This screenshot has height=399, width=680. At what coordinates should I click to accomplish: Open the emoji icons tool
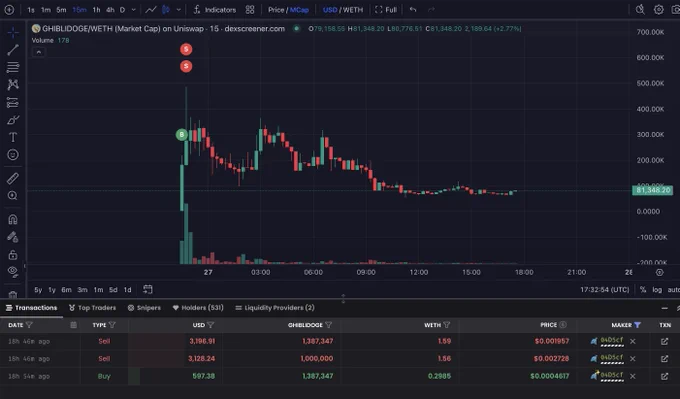point(13,155)
